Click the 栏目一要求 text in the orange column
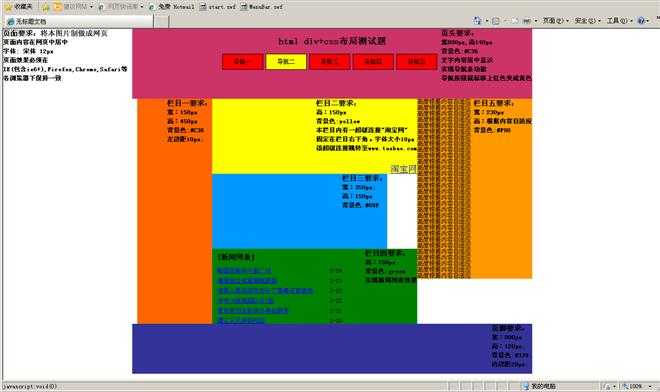 pos(187,103)
